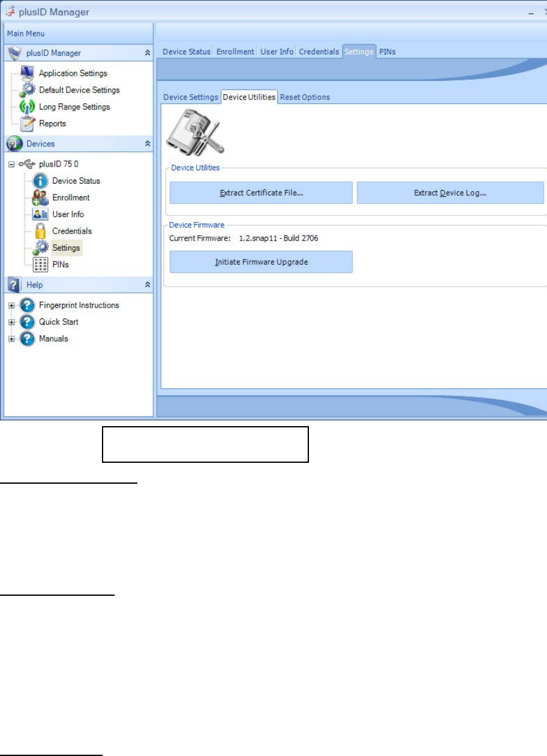Expand the Quick Start node
The width and height of the screenshot is (547, 756).
[11, 322]
